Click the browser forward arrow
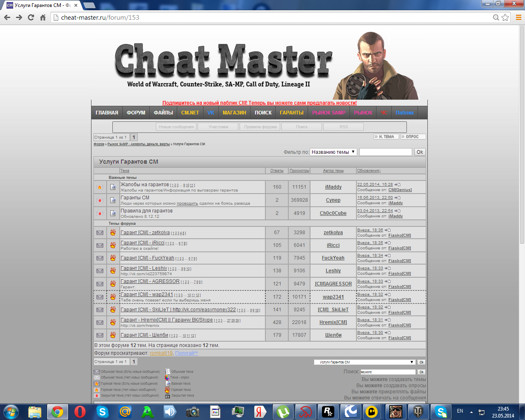This screenshot has width=525, height=420. (19, 17)
